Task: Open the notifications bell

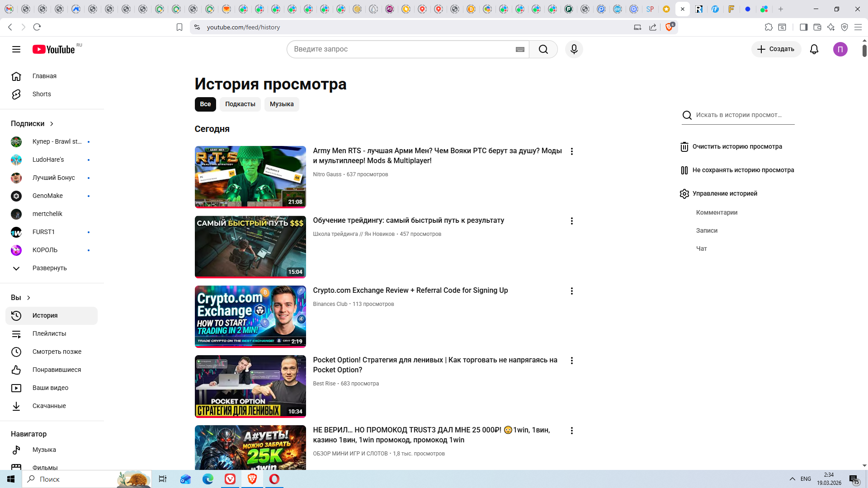Action: pos(814,49)
